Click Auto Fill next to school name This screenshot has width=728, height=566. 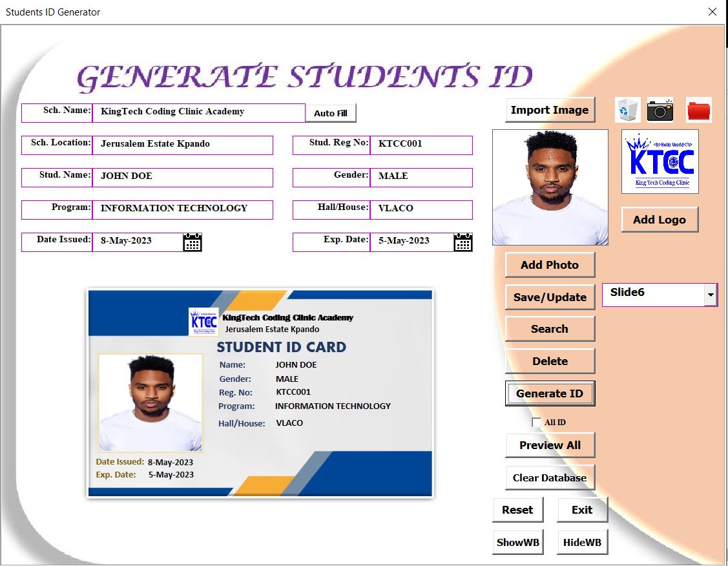330,113
